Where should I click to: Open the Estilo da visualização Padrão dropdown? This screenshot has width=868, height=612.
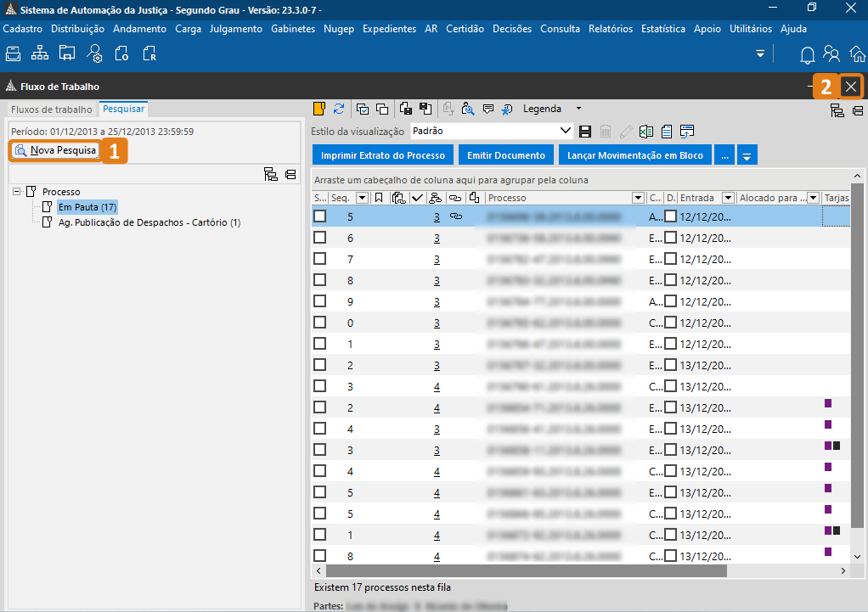click(x=565, y=131)
